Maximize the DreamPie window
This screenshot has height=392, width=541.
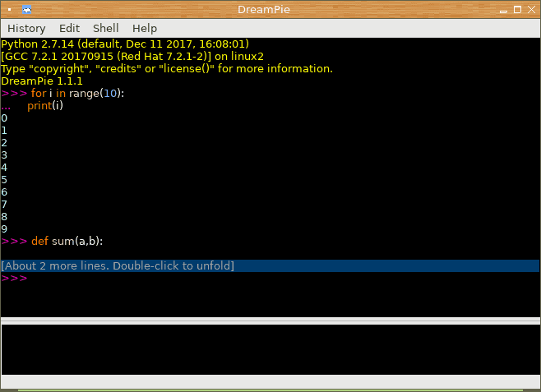coord(517,10)
